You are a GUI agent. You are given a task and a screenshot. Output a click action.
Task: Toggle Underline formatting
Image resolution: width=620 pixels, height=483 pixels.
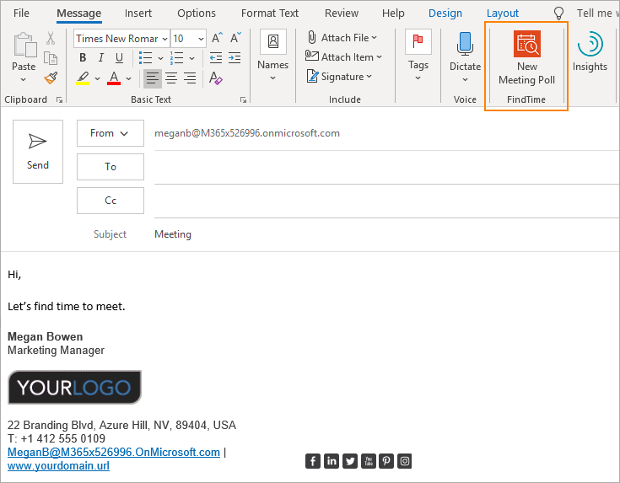click(x=119, y=58)
